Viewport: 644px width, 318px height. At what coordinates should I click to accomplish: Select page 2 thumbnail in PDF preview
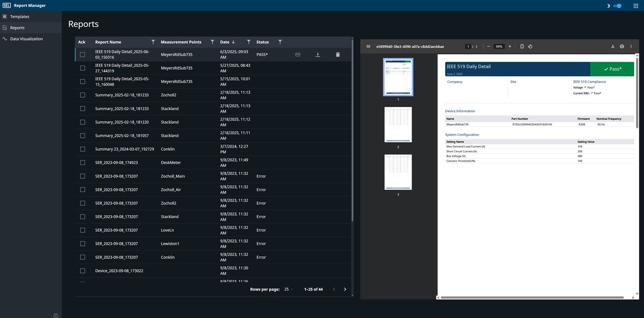pyautogui.click(x=398, y=125)
